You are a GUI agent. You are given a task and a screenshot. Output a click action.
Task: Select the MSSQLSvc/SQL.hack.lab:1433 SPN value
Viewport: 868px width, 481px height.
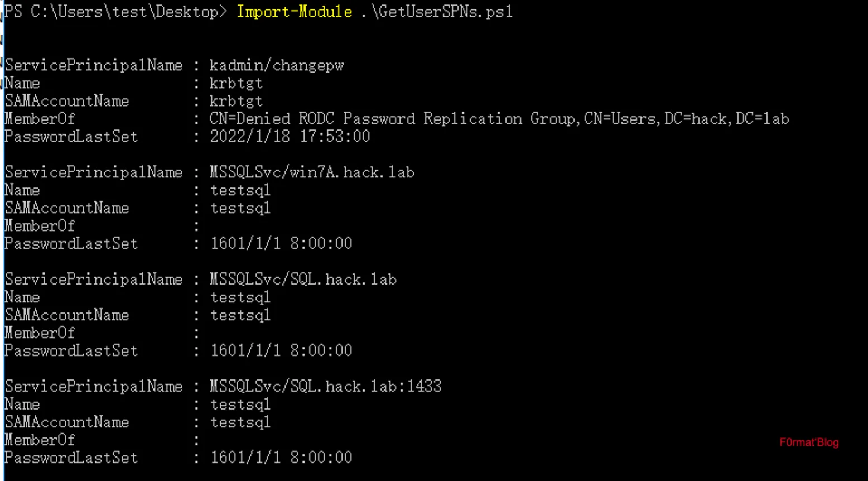(325, 387)
